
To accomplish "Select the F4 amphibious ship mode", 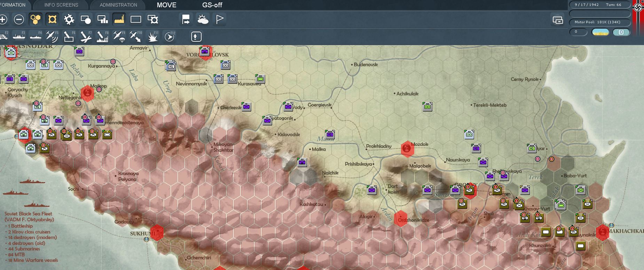I will click(x=36, y=36).
